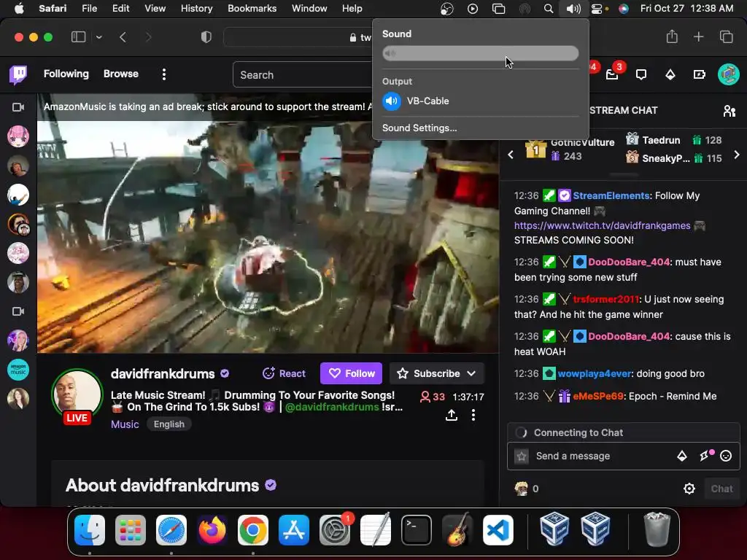Screen dimensions: 747x560
Task: Click the Following tab
Action: point(66,74)
